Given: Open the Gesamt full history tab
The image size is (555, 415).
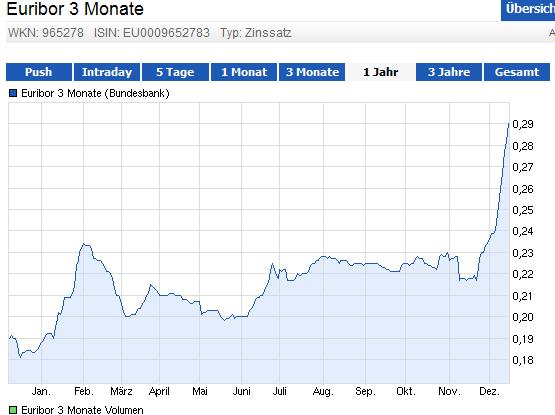Looking at the screenshot, I should click(517, 72).
